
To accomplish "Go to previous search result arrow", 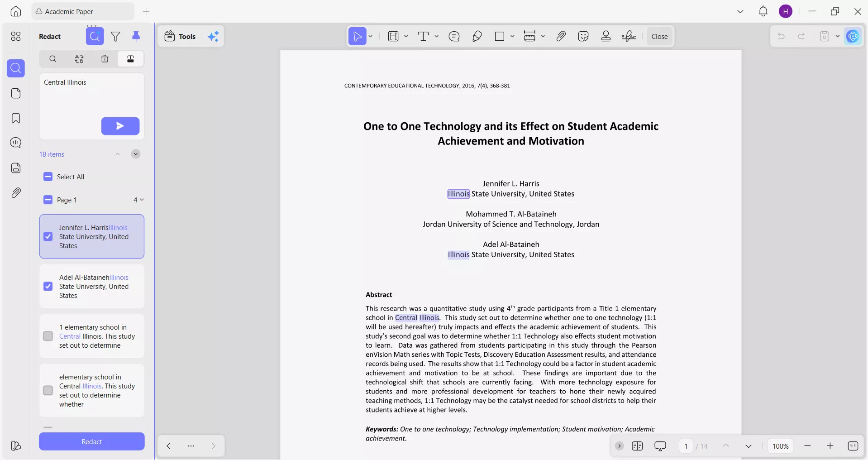I will tap(118, 154).
